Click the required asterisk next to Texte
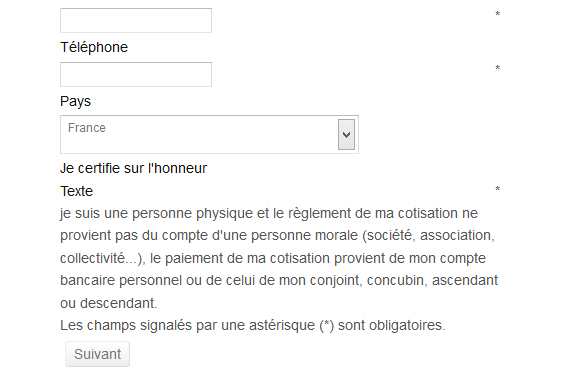This screenshot has height=385, width=571. (497, 189)
